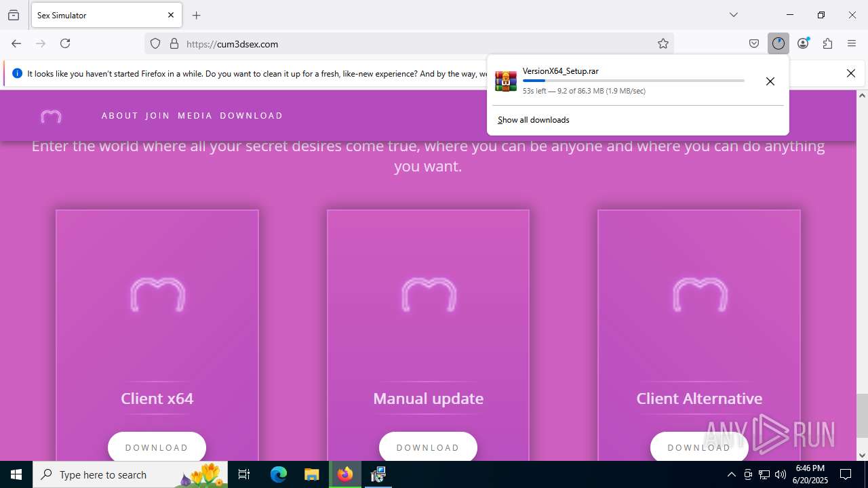
Task: Launch Microsoft Edge from the taskbar
Action: [x=279, y=474]
